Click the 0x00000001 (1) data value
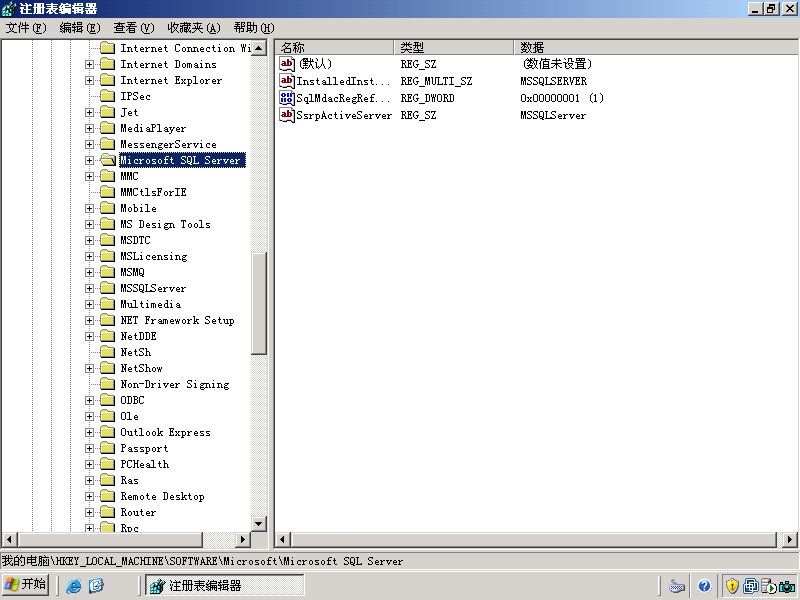 tap(562, 98)
